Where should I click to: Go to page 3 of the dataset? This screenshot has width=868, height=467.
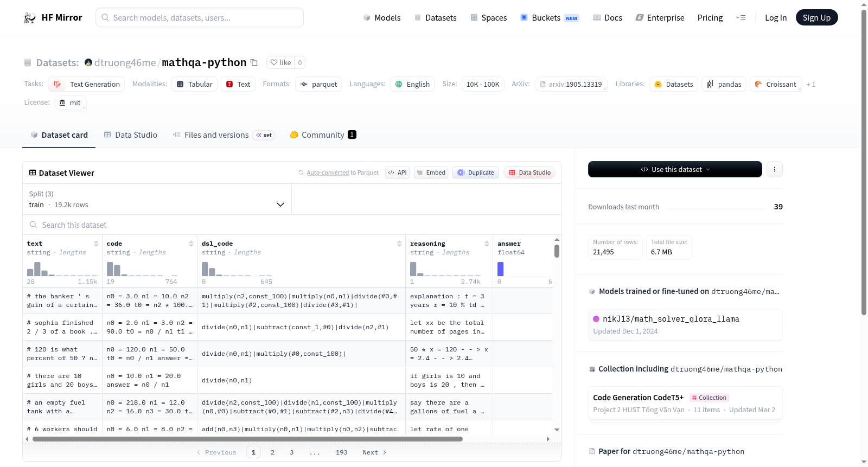(x=292, y=452)
